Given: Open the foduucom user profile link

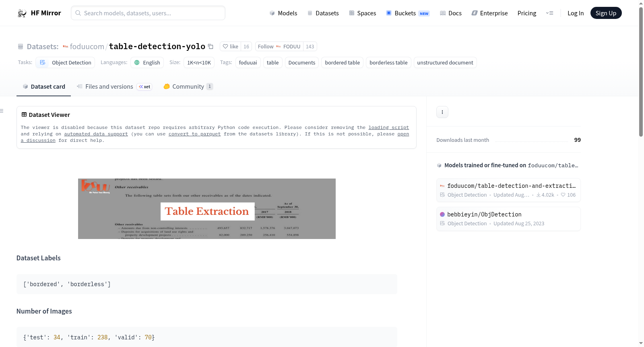Looking at the screenshot, I should pos(87,47).
